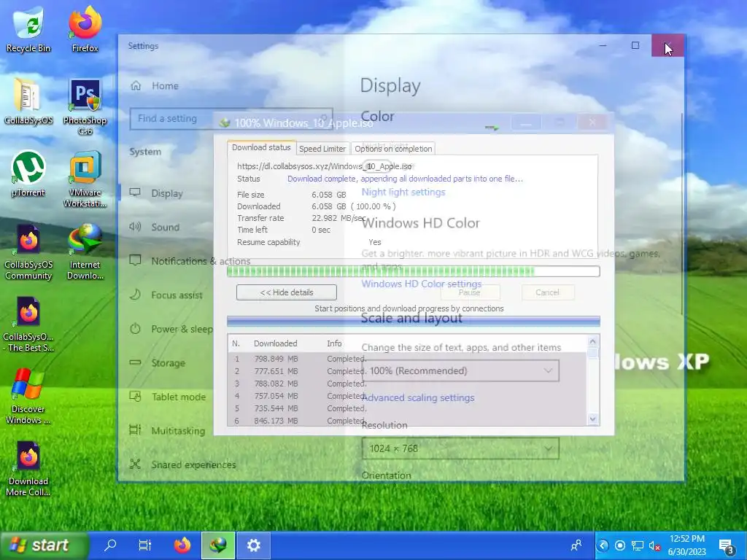Select connection row 4 with 757.054 MB
Screen dimensions: 747x560
click(407, 396)
